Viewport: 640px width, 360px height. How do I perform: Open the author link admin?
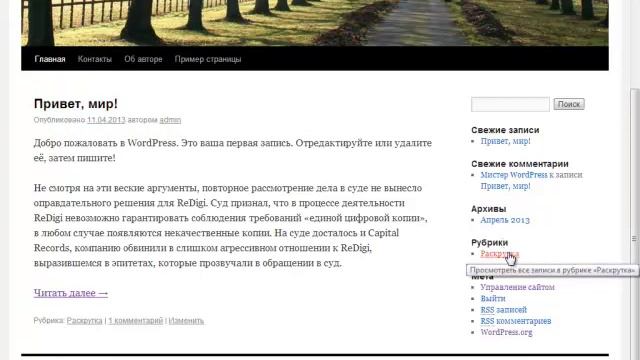tap(170, 120)
